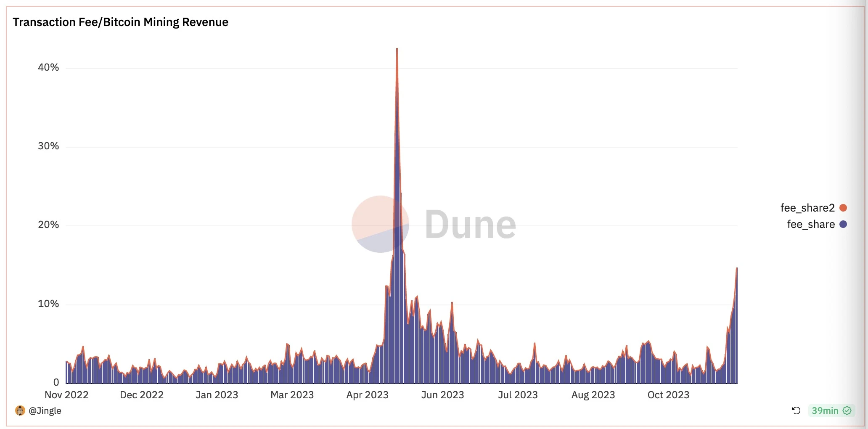
Task: Click the Jun 2023 x-axis label
Action: 442,395
